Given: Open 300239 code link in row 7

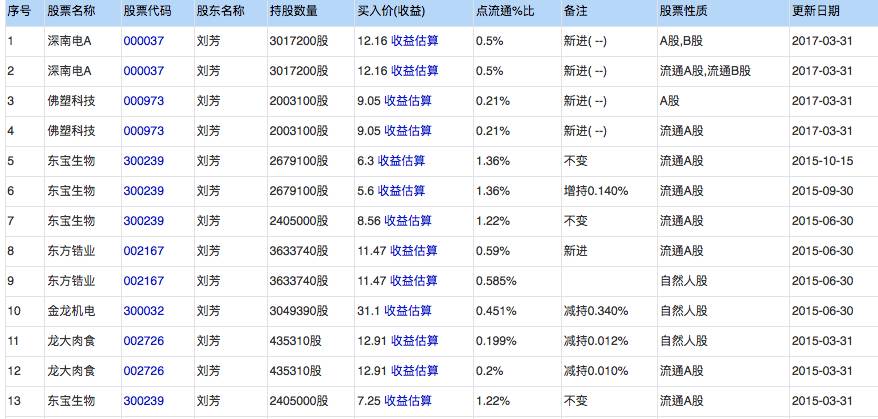Looking at the screenshot, I should coord(144,221).
